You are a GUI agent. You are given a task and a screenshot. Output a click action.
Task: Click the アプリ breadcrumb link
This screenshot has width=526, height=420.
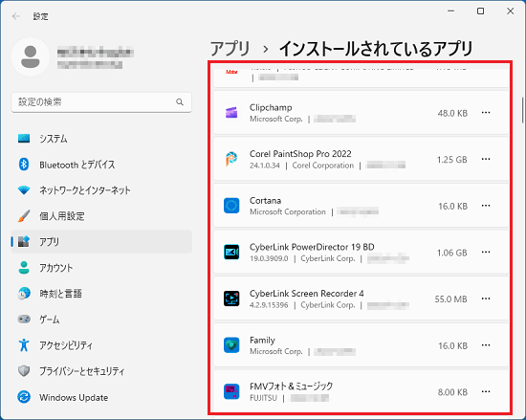pos(230,49)
